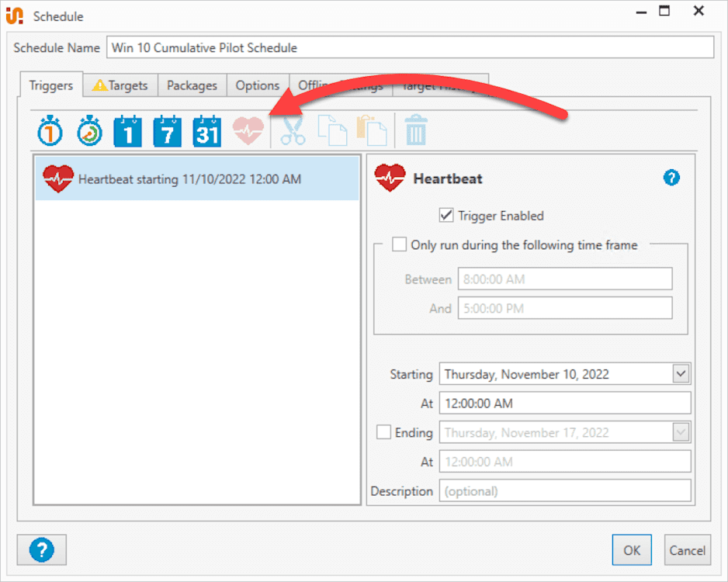Add a Monthly trigger
Screen dimensions: 728x582
point(206,130)
